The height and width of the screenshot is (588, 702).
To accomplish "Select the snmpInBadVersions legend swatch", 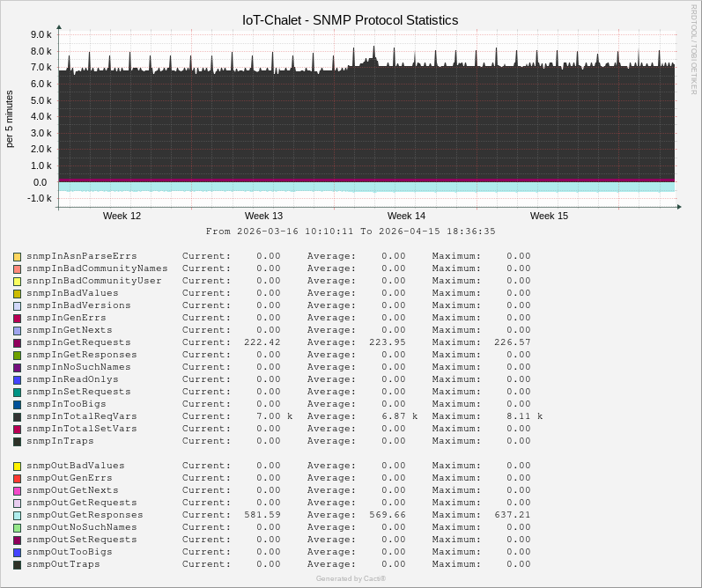I will (x=17, y=305).
